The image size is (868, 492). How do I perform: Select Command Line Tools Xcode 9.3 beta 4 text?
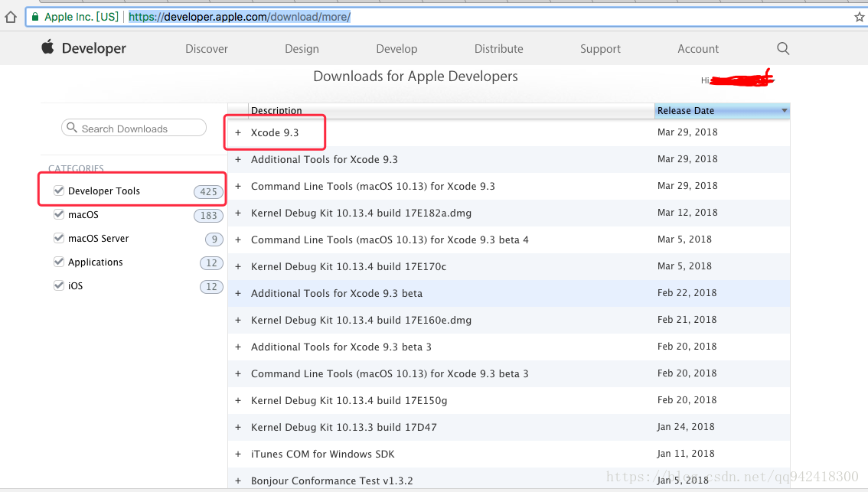390,239
